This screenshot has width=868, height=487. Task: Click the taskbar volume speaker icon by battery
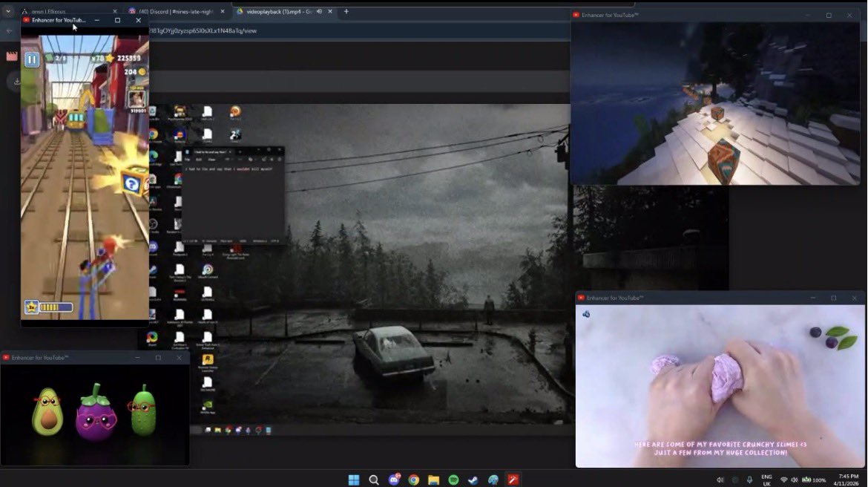point(795,480)
